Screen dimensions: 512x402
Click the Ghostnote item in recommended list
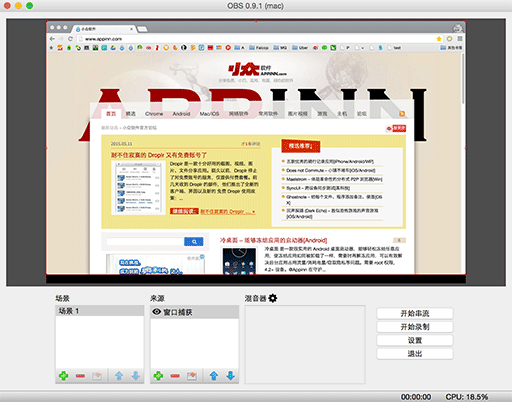pos(334,199)
